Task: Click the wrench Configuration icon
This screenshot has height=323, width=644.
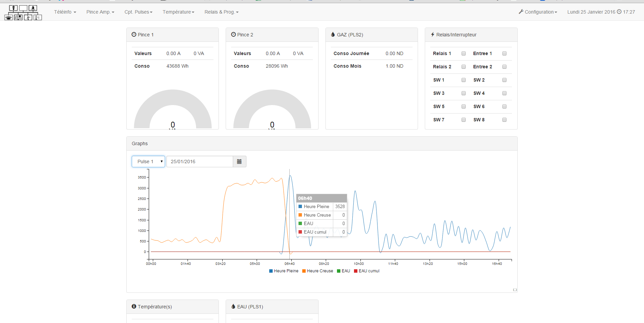Action: (521, 12)
